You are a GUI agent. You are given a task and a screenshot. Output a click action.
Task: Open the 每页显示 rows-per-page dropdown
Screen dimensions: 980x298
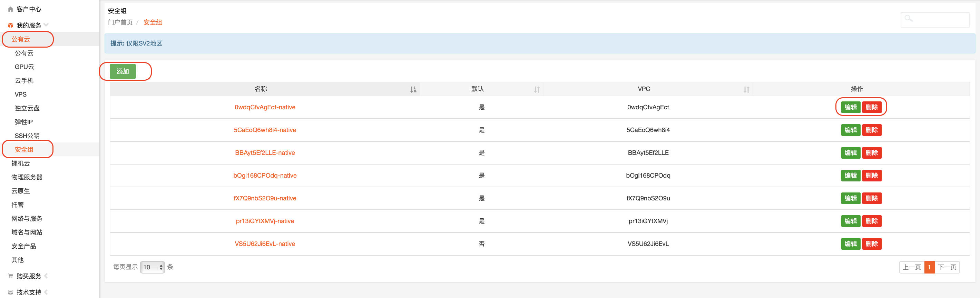click(152, 267)
